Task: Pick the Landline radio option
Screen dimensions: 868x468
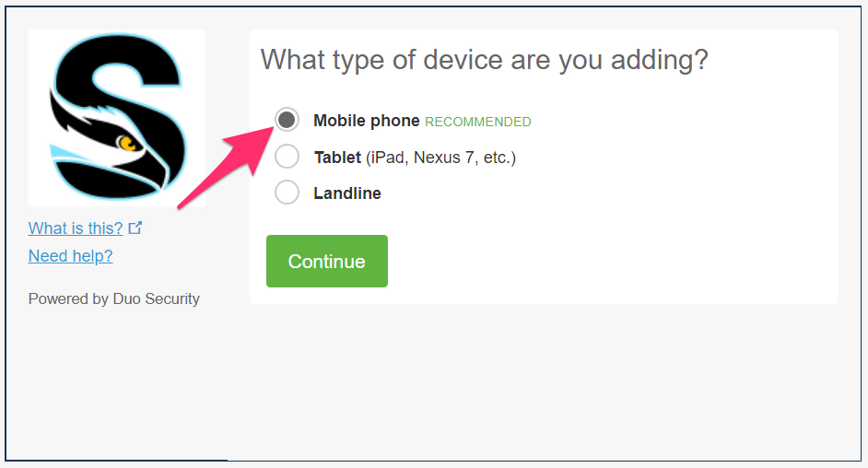Action: click(x=287, y=193)
